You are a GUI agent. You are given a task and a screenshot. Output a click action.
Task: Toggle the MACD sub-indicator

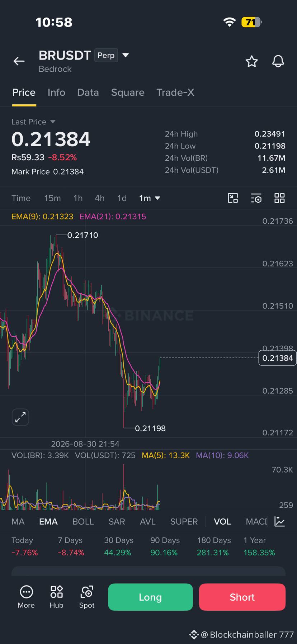click(x=256, y=522)
